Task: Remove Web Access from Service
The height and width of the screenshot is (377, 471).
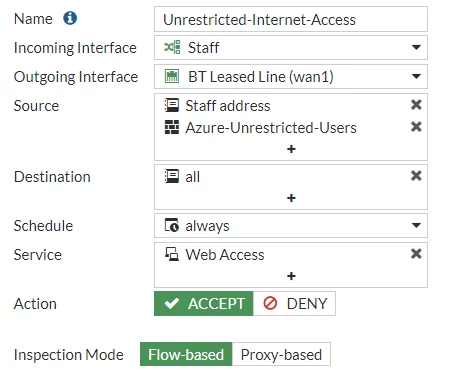Action: click(416, 254)
